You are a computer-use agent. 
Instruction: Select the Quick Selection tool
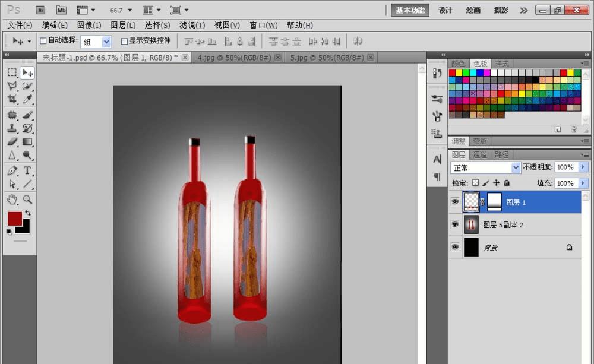pyautogui.click(x=27, y=86)
